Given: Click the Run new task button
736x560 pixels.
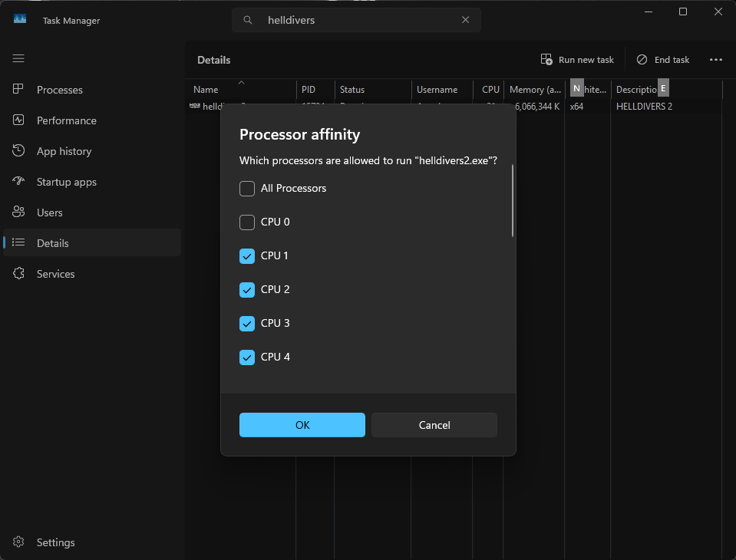Looking at the screenshot, I should tap(577, 60).
